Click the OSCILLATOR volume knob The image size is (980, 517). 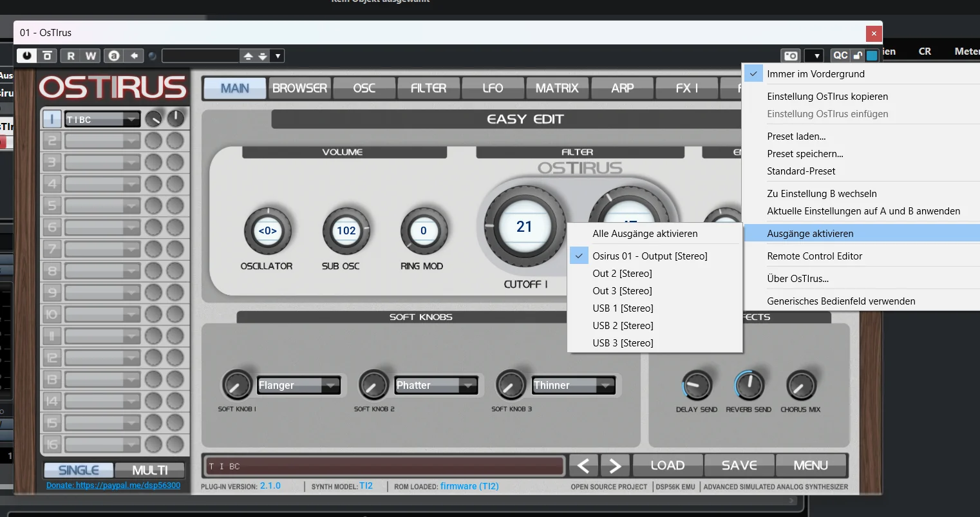click(x=267, y=230)
